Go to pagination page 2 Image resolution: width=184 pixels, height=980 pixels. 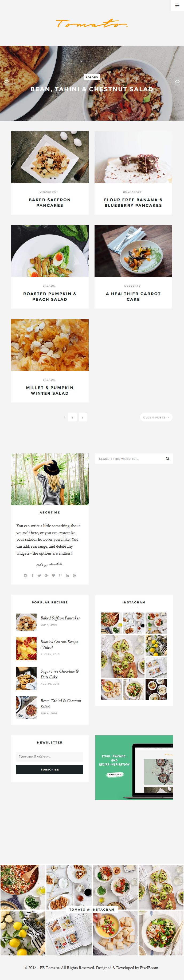point(72,417)
